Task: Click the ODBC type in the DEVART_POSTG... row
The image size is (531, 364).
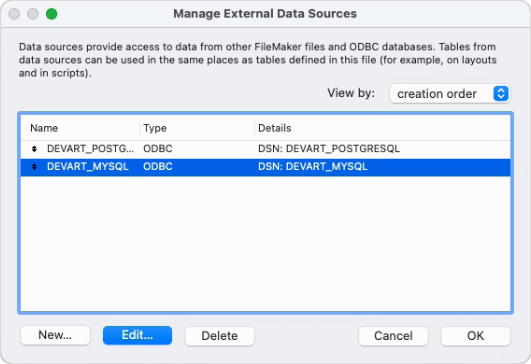Action: 158,149
